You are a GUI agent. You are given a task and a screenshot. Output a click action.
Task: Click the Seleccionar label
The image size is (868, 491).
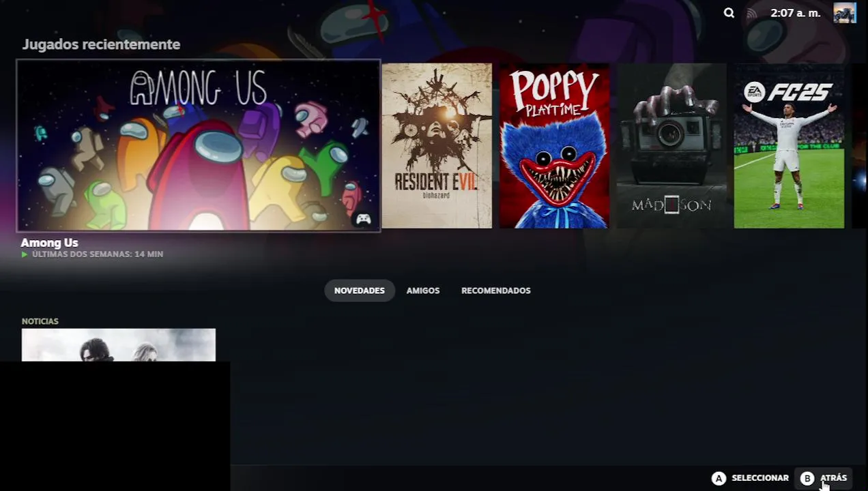coord(760,478)
